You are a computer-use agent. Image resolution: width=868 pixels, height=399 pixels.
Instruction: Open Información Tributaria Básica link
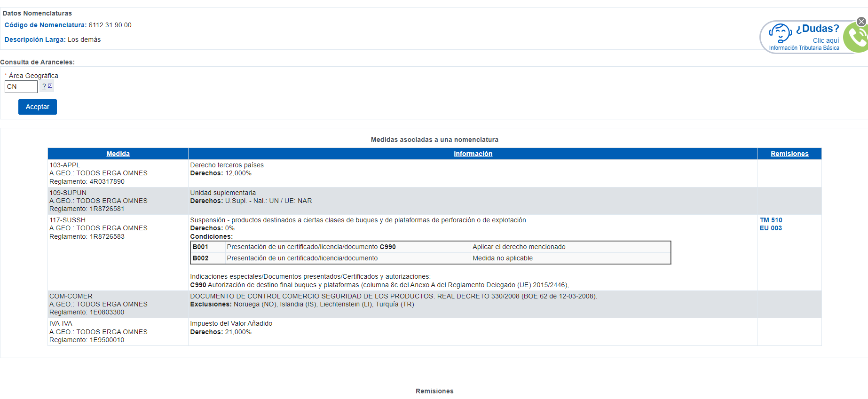804,48
